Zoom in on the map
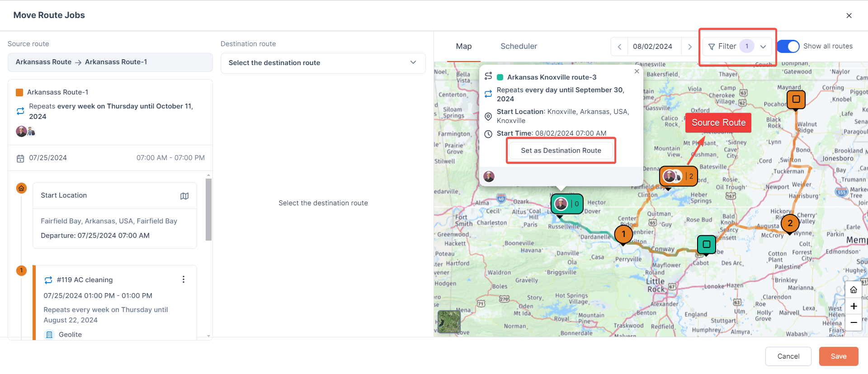Screen dimensions: 868x374 coord(853,306)
